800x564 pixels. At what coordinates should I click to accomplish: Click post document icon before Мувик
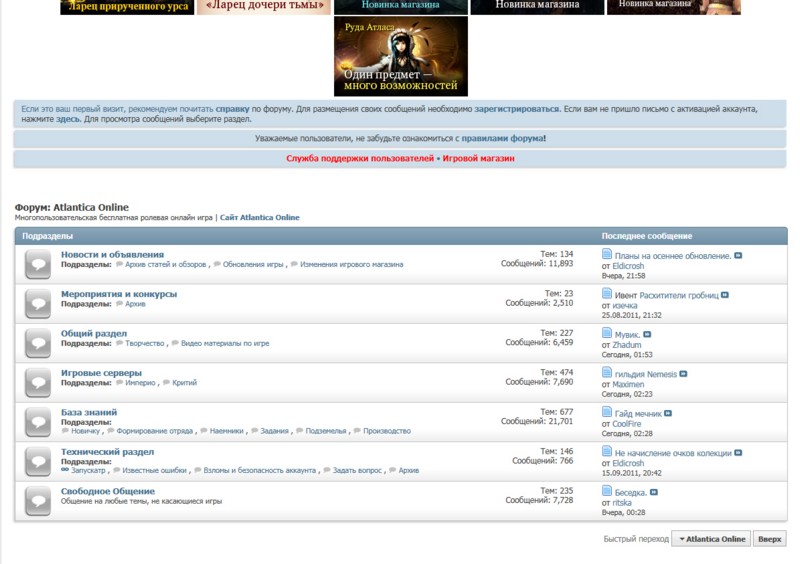(607, 334)
